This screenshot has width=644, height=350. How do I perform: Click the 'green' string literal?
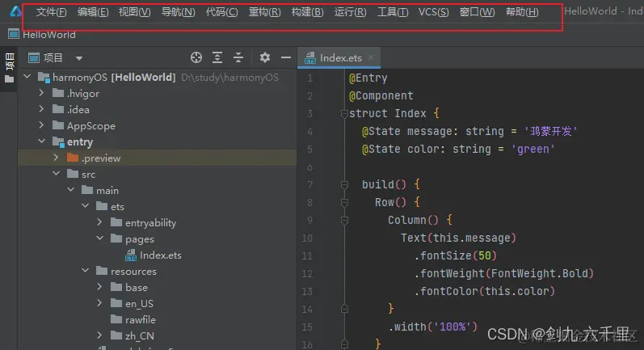(533, 149)
